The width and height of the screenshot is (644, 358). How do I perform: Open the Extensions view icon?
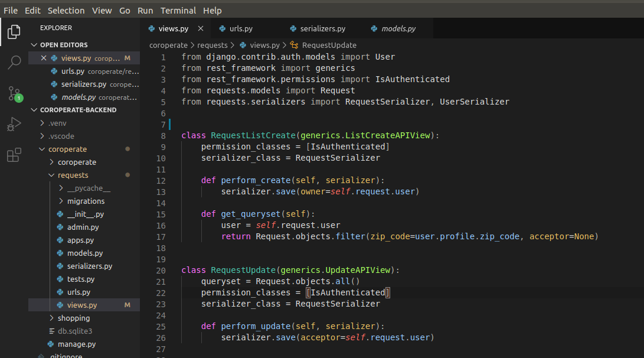14,155
